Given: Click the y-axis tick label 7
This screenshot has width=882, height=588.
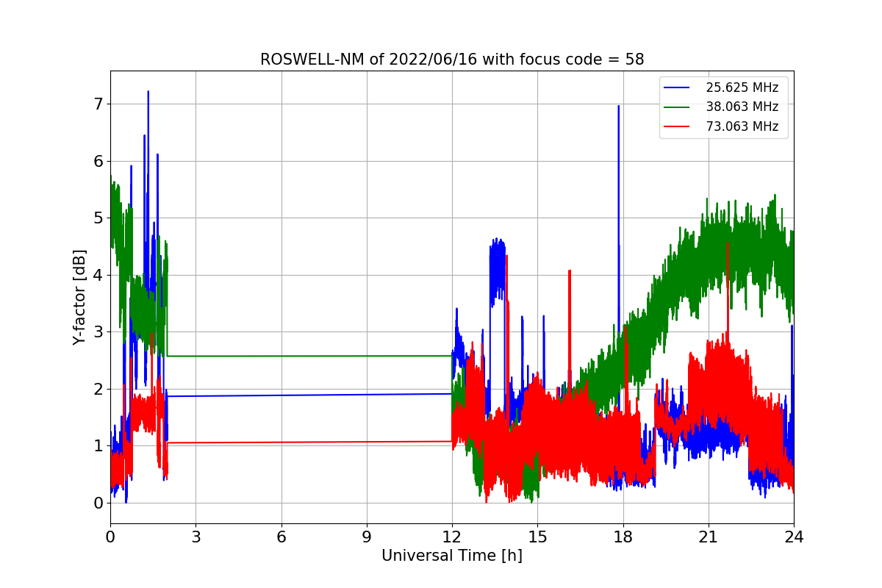Looking at the screenshot, I should pyautogui.click(x=98, y=104).
